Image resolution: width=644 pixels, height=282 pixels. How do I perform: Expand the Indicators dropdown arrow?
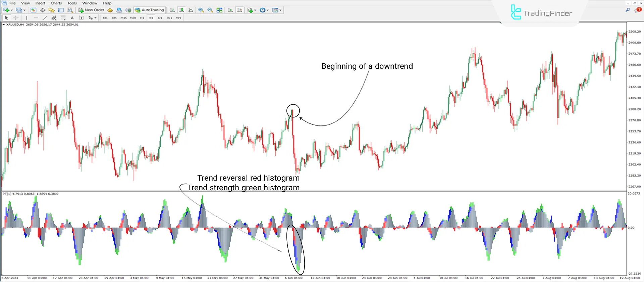tap(255, 10)
